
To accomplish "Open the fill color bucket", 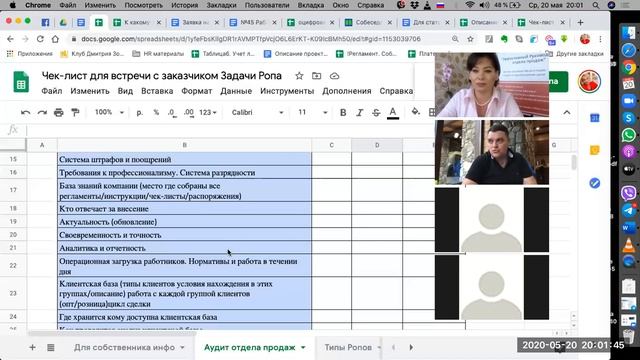I will tap(416, 111).
